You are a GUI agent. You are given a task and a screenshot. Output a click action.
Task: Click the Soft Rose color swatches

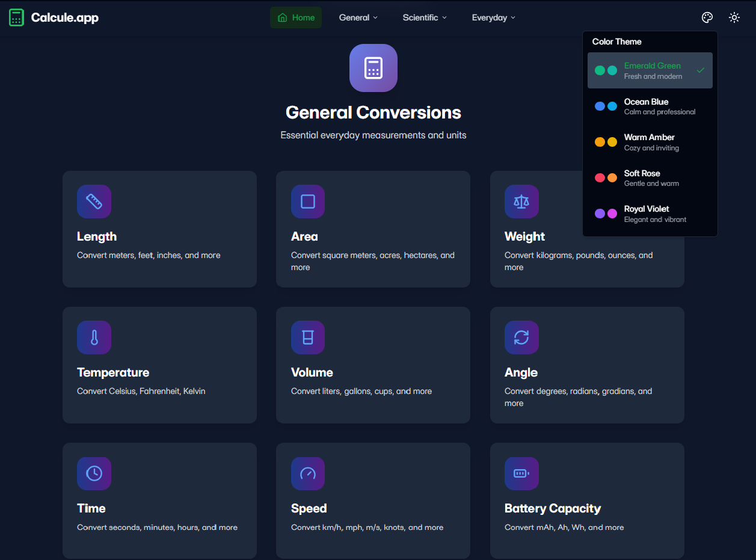[x=606, y=178]
